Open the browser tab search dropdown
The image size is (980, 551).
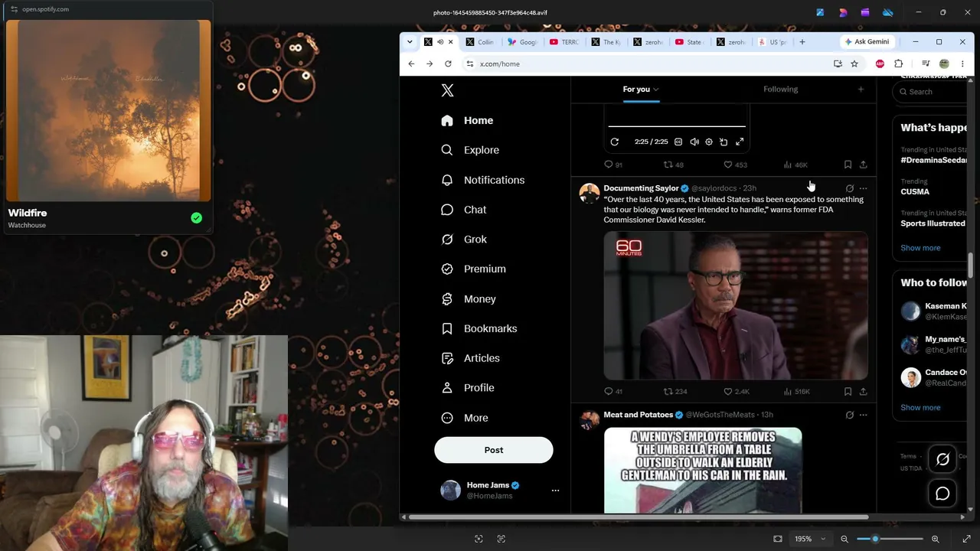410,42
